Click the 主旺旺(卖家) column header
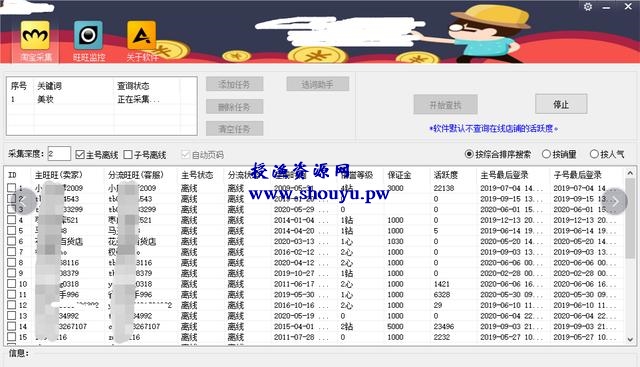The image size is (640, 367). [58, 175]
